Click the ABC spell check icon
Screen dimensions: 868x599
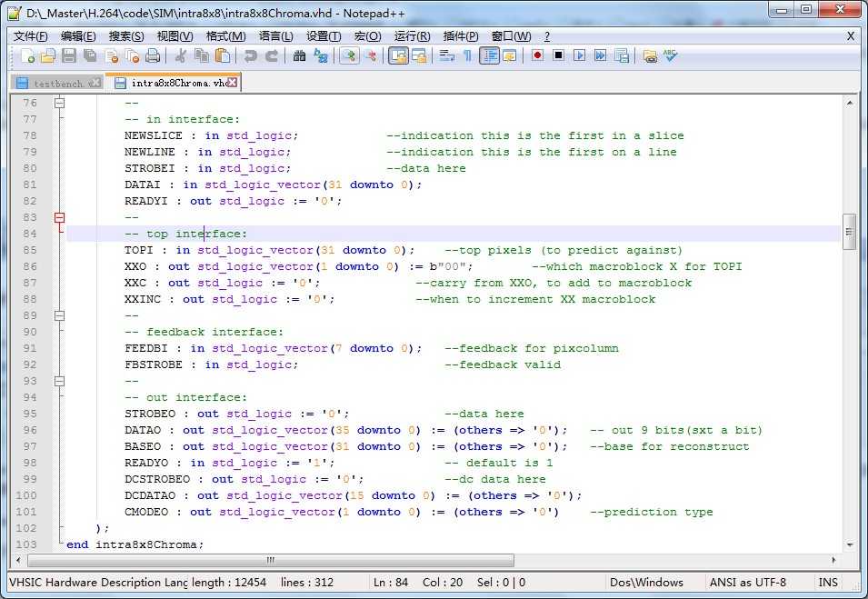pos(671,55)
